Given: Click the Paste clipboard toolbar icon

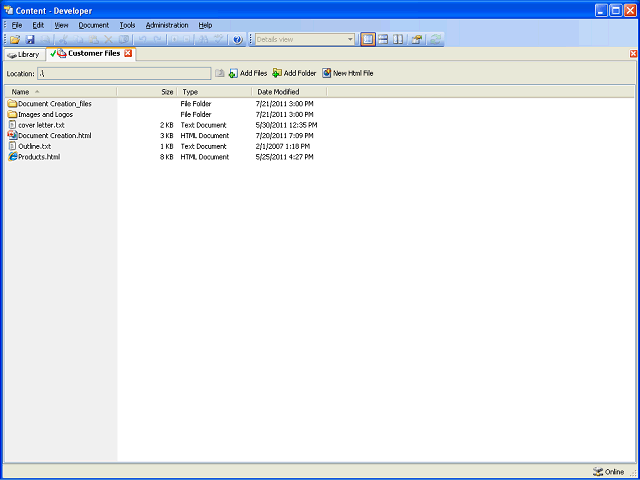Looking at the screenshot, I should (93, 40).
